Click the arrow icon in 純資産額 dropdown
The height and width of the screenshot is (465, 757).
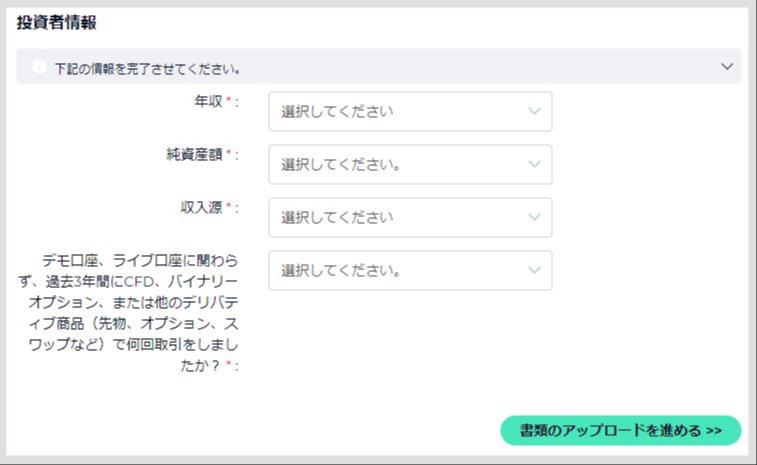tap(534, 164)
